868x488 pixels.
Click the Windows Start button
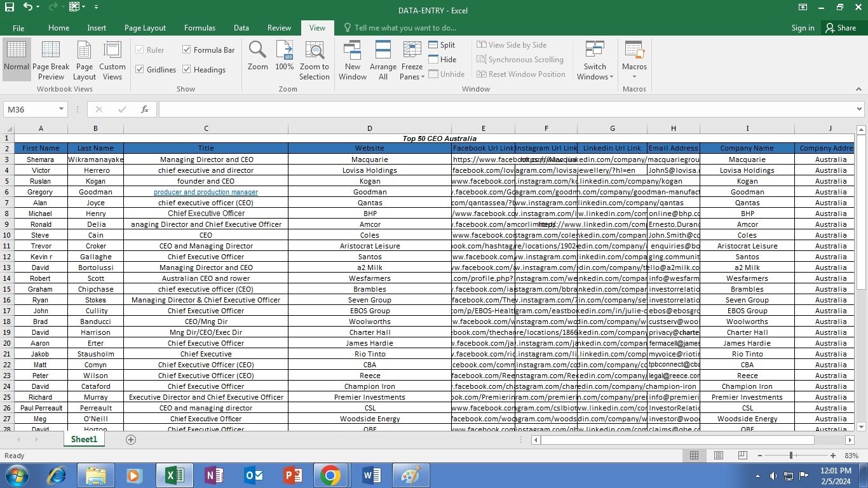[16, 475]
